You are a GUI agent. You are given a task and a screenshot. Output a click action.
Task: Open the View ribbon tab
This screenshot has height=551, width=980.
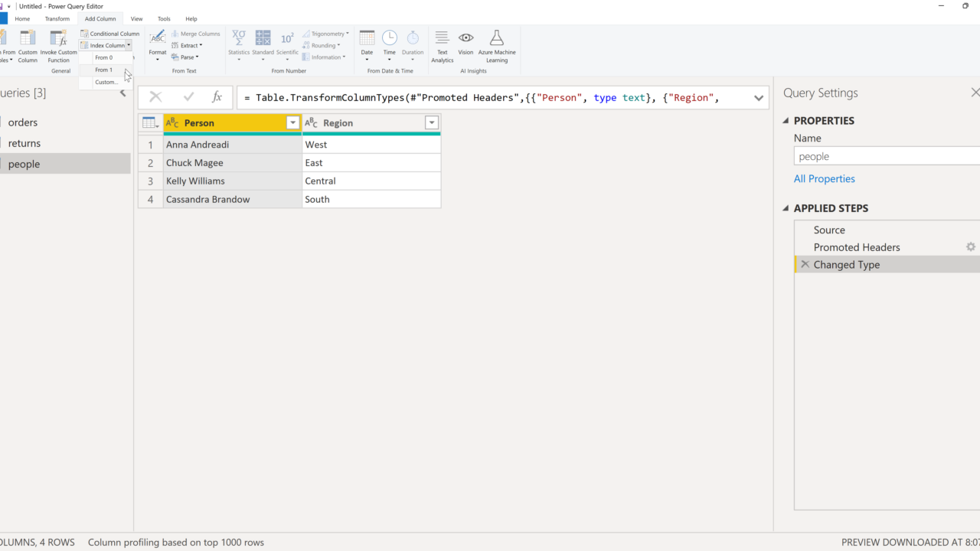coord(136,18)
